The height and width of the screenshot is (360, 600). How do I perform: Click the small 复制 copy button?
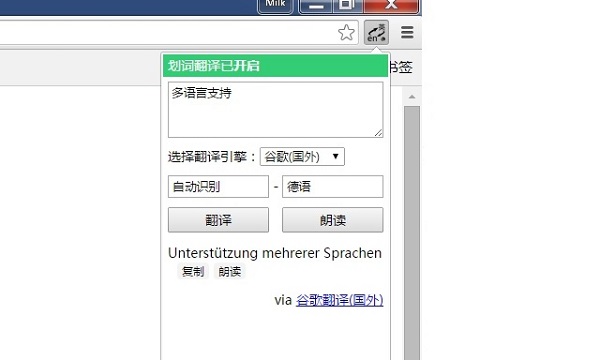pos(193,272)
